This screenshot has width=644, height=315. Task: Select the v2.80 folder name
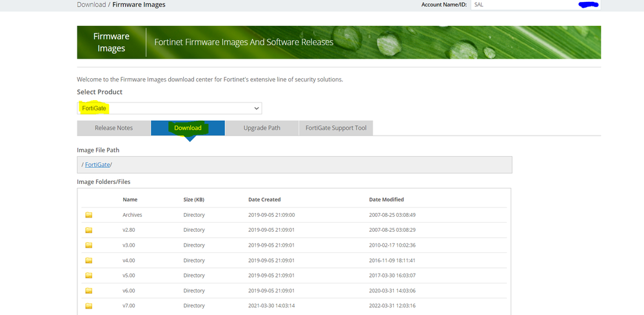[128, 230]
